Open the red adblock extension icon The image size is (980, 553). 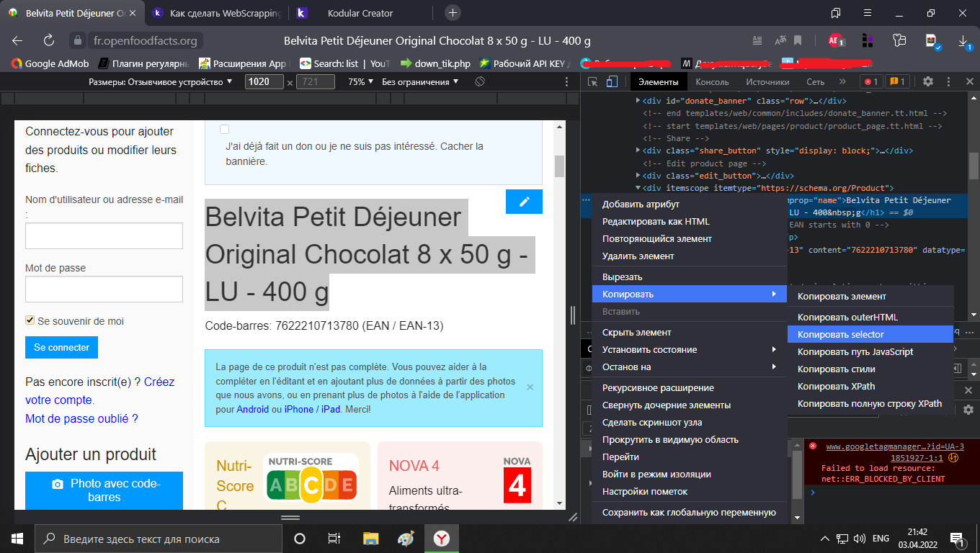coord(836,41)
